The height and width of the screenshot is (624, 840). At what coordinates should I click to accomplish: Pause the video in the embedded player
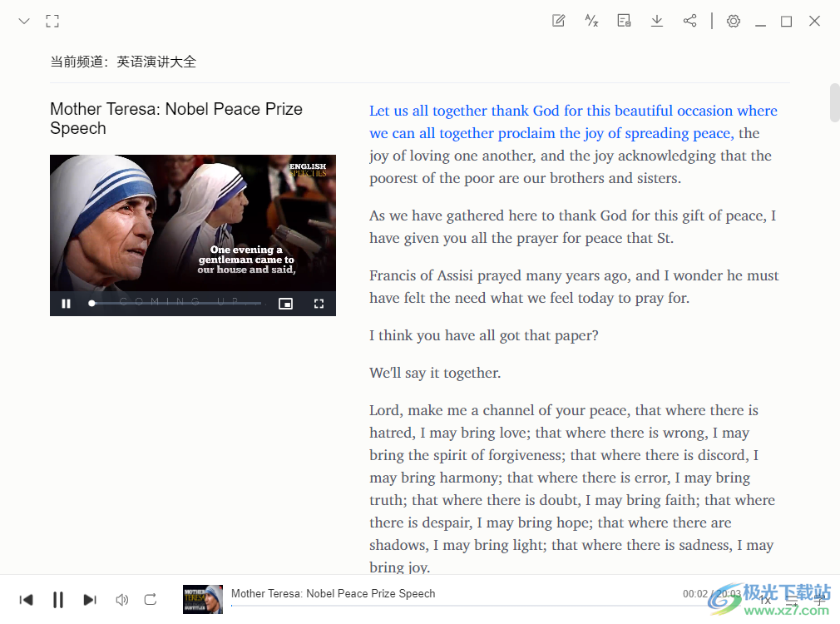[x=66, y=304]
